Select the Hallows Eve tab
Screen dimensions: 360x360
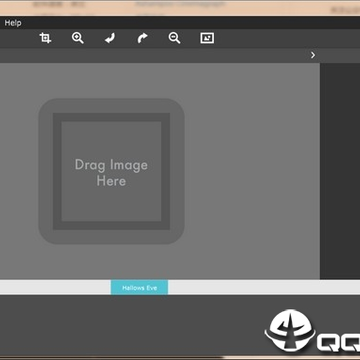(x=139, y=287)
